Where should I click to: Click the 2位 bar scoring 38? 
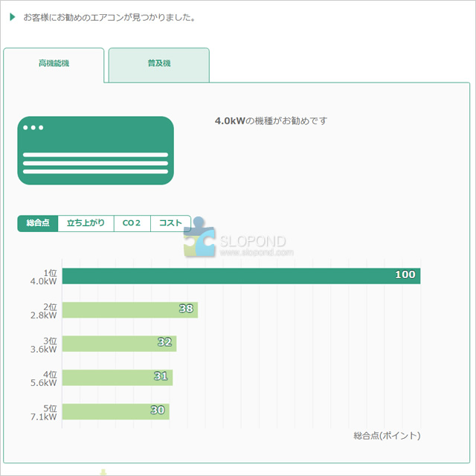(x=129, y=310)
